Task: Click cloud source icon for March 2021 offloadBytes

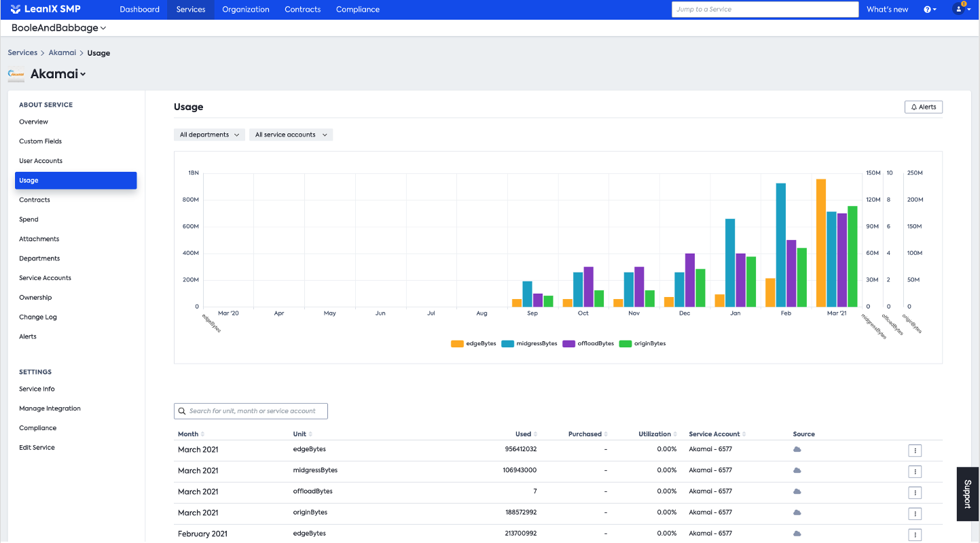Action: (797, 491)
